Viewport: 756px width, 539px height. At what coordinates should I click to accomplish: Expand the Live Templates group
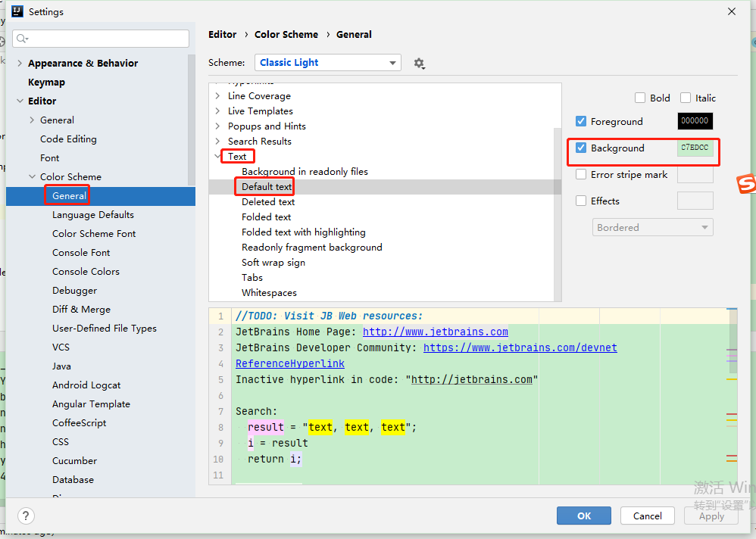[217, 111]
